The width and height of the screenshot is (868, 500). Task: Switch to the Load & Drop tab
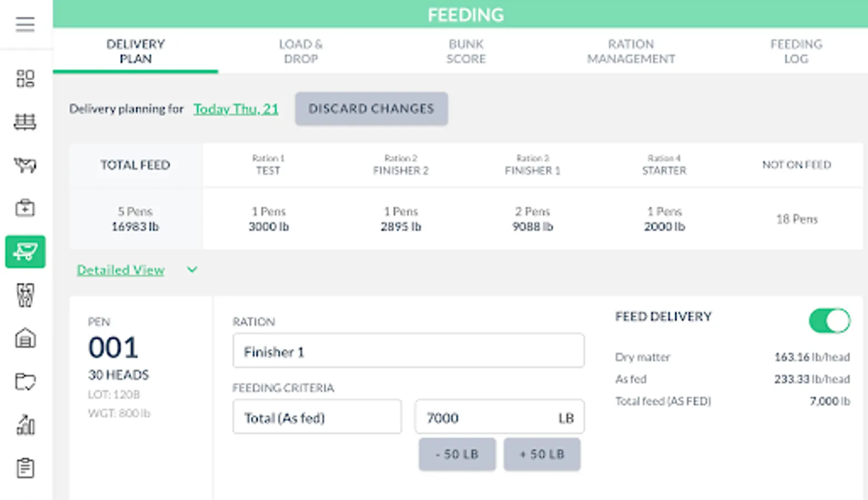[x=301, y=51]
